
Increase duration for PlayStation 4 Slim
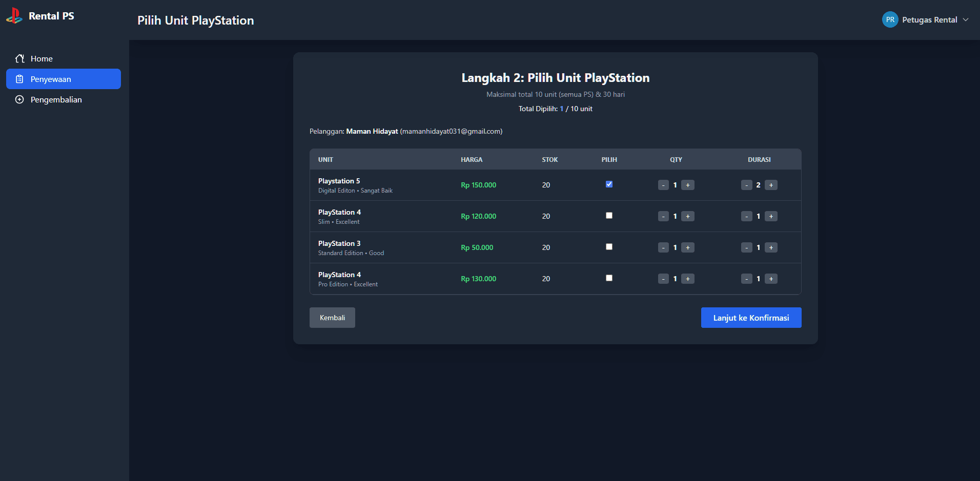click(771, 216)
